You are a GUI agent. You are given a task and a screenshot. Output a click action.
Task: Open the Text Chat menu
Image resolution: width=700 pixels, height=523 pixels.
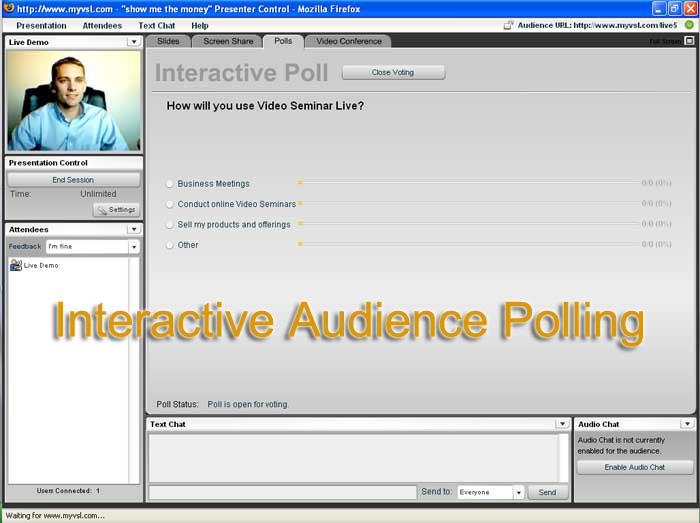coord(157,26)
